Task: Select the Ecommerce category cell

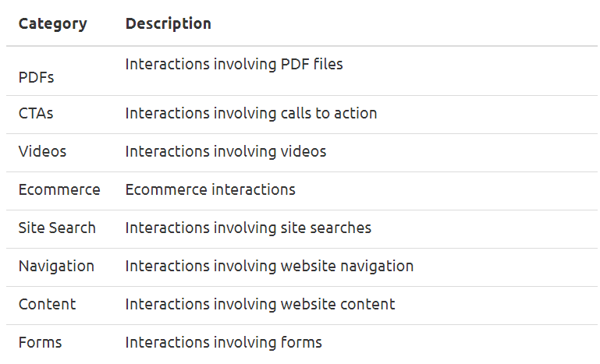Action: pyautogui.click(x=59, y=190)
